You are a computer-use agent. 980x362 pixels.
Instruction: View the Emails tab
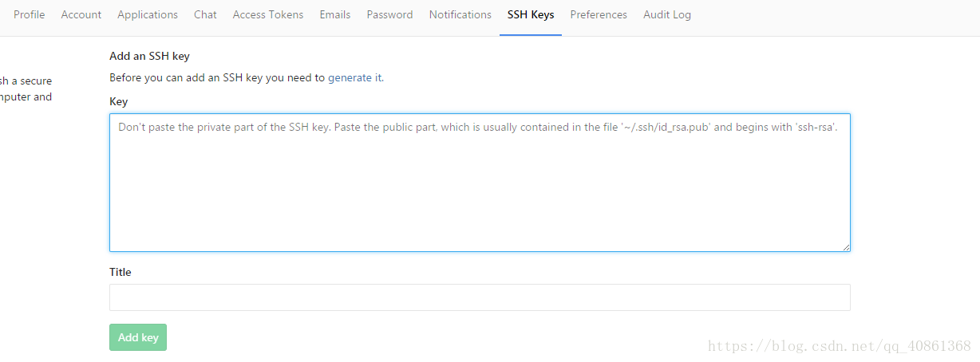(335, 14)
